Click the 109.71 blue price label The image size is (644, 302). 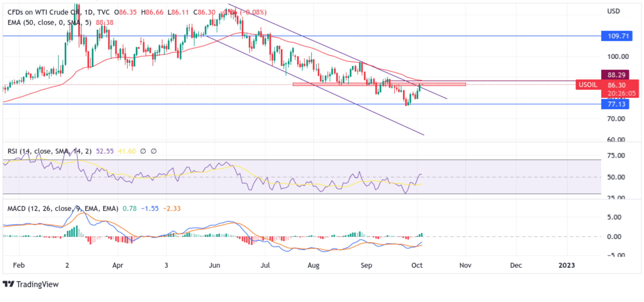pos(617,36)
